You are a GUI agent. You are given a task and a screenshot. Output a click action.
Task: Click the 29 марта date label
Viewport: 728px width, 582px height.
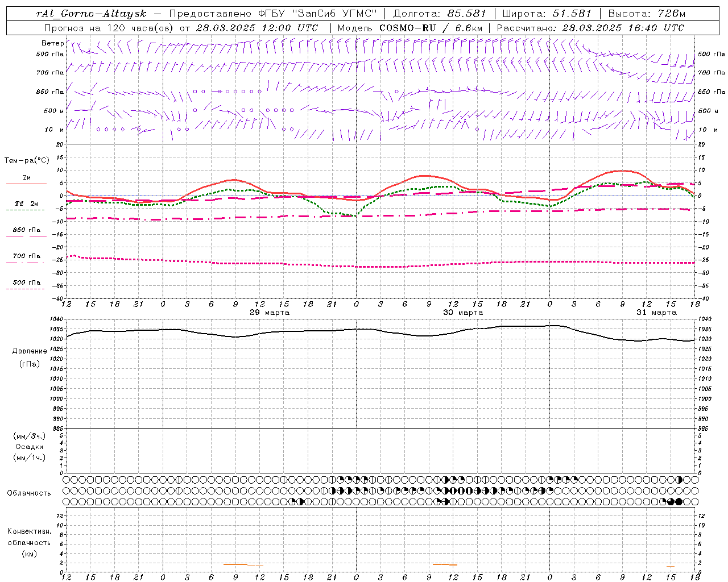(x=270, y=313)
